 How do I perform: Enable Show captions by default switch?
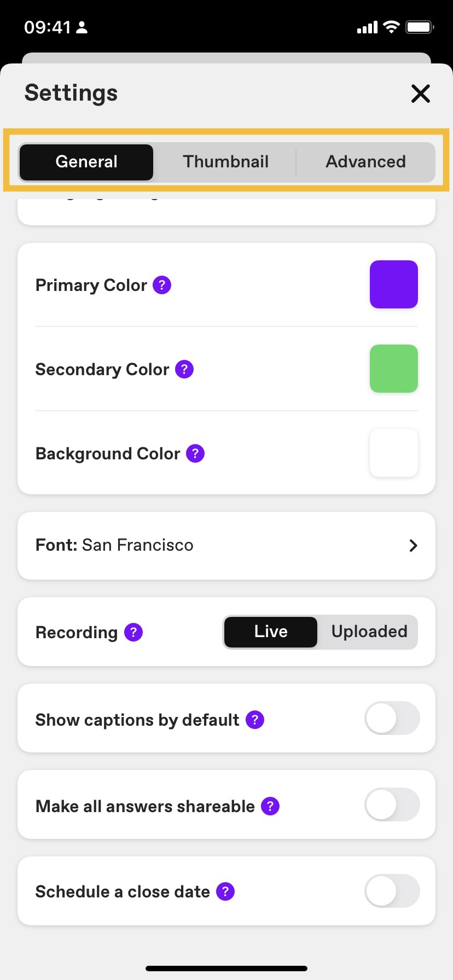392,719
